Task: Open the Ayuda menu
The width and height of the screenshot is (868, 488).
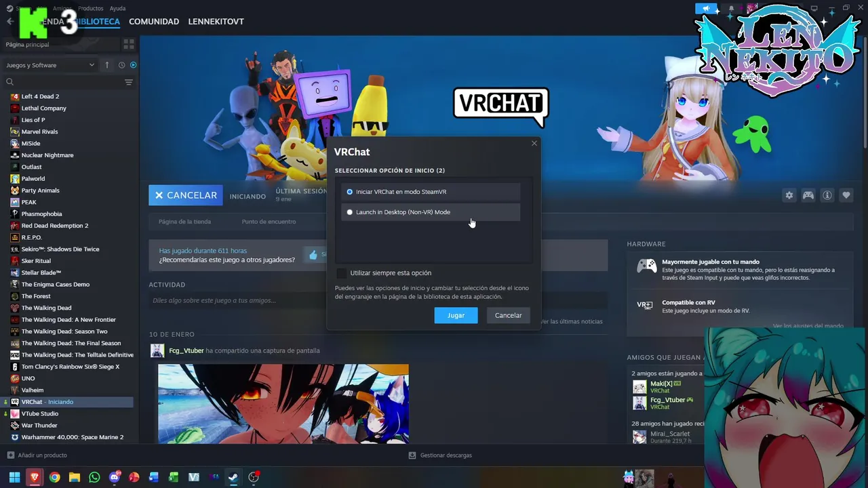Action: pyautogui.click(x=117, y=8)
